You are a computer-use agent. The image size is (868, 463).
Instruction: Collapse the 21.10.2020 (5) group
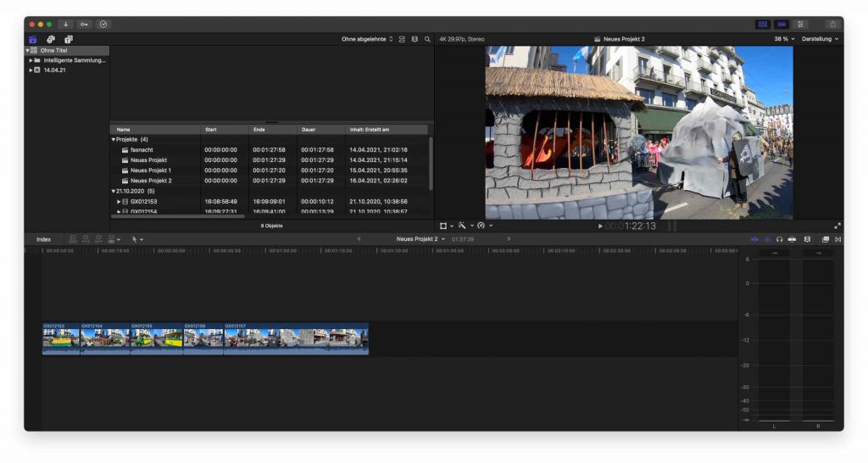tap(114, 191)
